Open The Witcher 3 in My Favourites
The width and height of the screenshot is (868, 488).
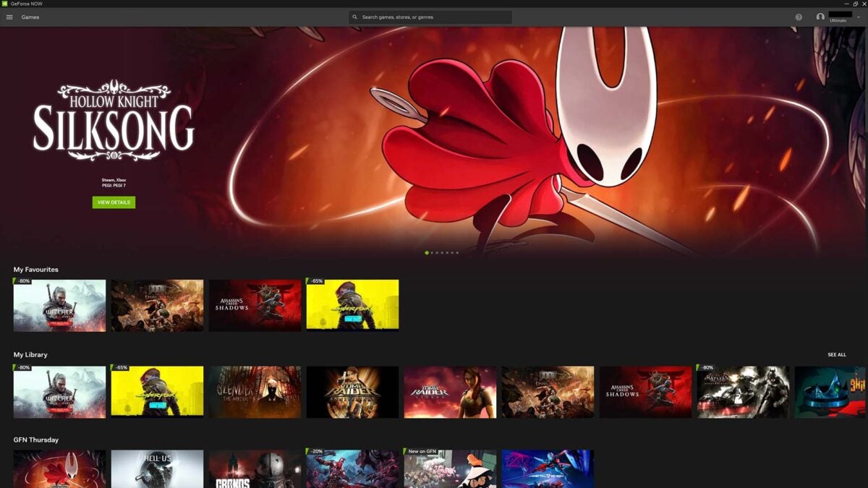tap(59, 306)
